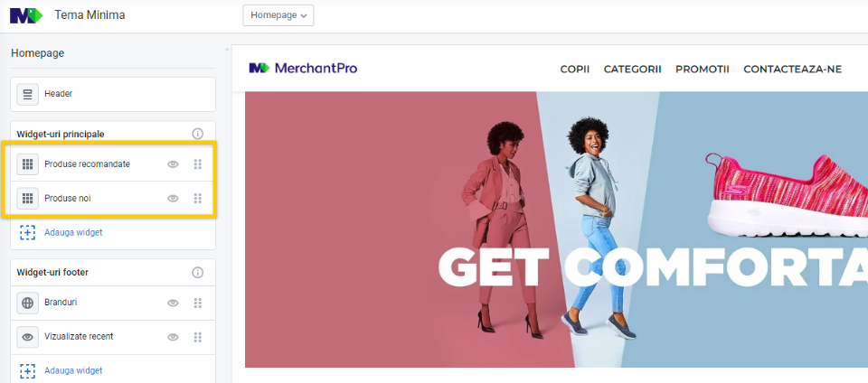Click CONTACTEAZA-NE menu item
868x383 pixels.
tap(792, 69)
